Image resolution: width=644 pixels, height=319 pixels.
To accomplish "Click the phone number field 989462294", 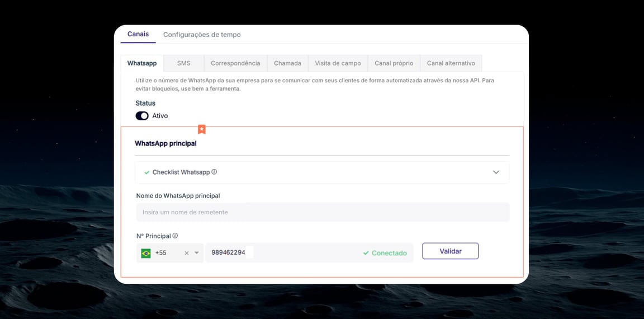I will (x=280, y=253).
